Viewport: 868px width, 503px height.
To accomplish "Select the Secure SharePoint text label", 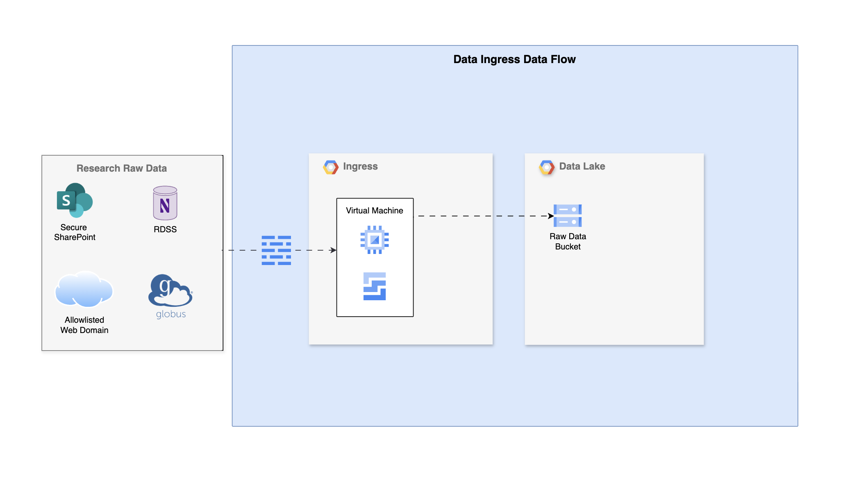I will (x=75, y=232).
